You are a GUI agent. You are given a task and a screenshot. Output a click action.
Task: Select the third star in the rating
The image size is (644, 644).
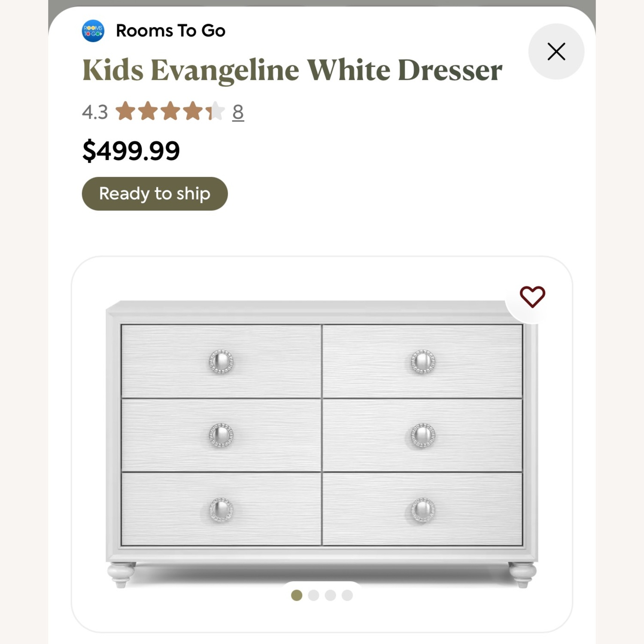pos(171,112)
